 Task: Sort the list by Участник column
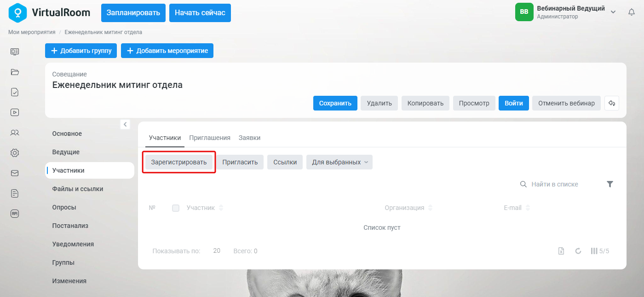[x=221, y=208]
